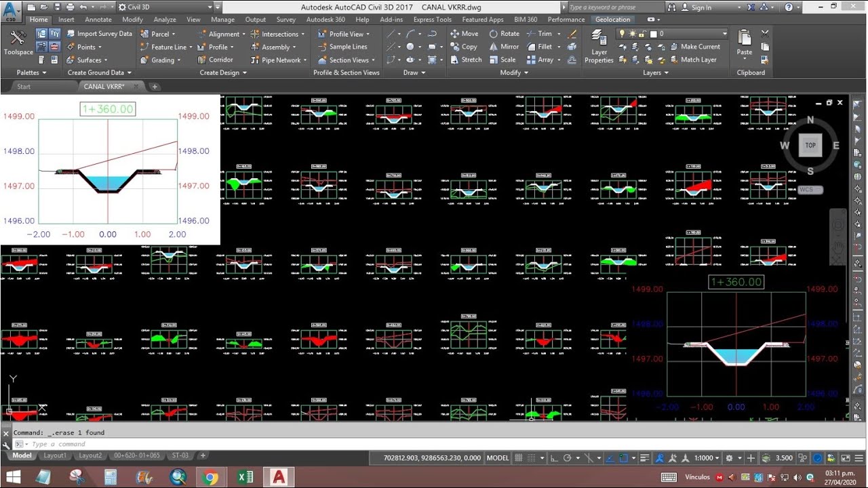Select the Copy tool
Screen dimensions: 868x488
[x=464, y=47]
